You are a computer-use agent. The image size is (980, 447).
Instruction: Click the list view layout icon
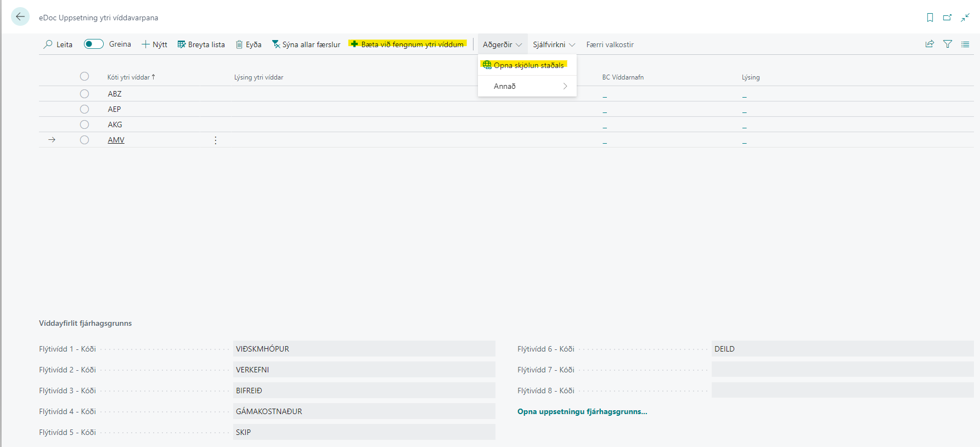tap(965, 44)
